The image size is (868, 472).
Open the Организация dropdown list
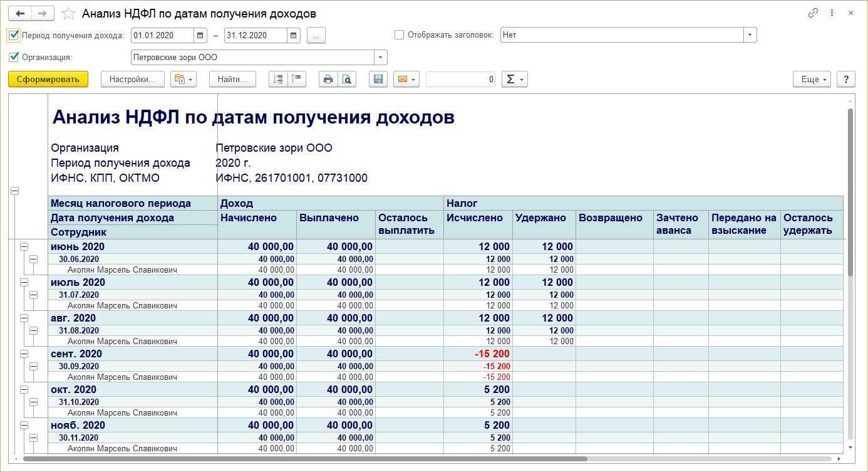(381, 58)
